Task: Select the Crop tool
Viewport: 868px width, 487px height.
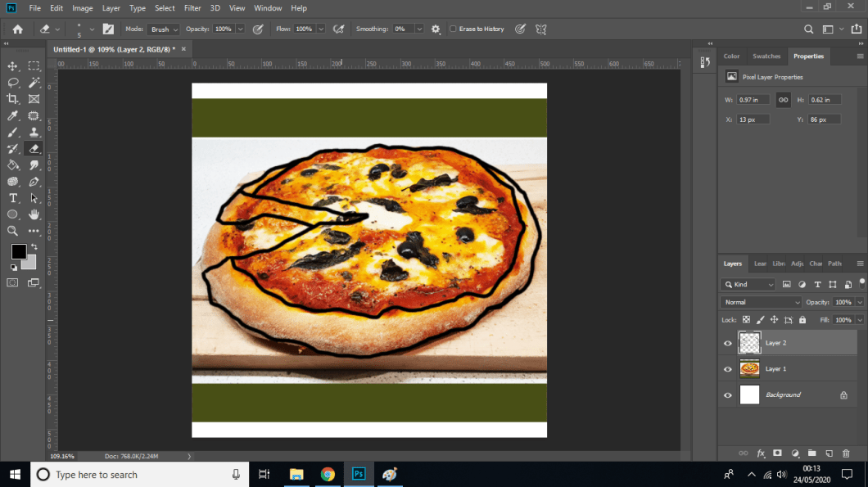Action: [x=11, y=99]
